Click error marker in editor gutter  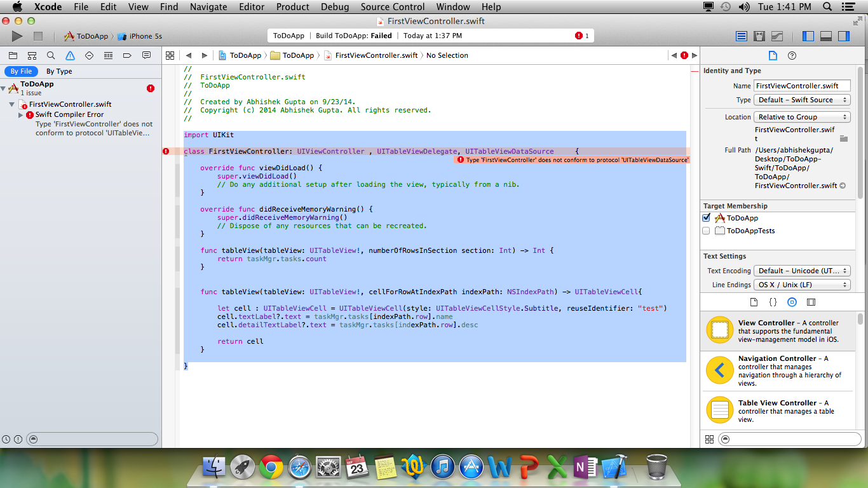tap(166, 151)
